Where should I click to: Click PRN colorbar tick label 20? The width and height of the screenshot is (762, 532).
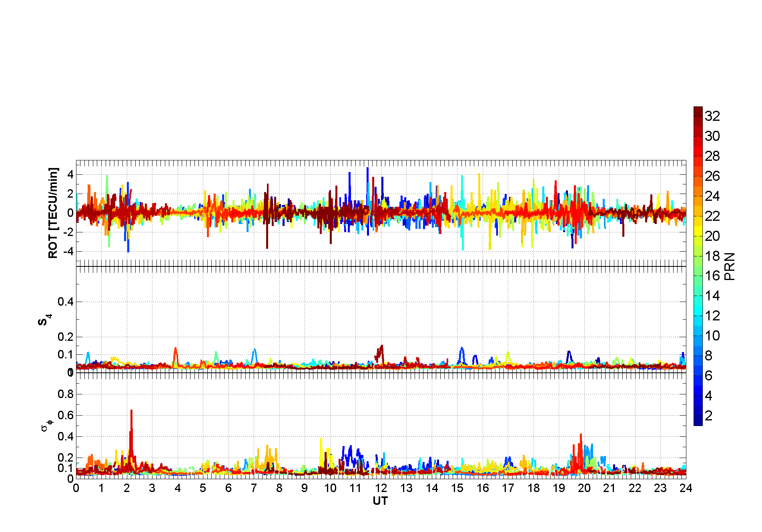point(712,236)
